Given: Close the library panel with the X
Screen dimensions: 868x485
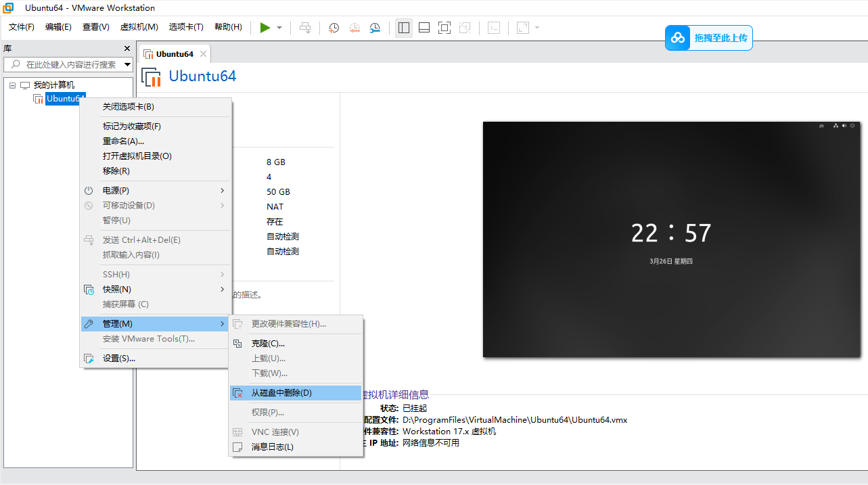Looking at the screenshot, I should [x=127, y=49].
